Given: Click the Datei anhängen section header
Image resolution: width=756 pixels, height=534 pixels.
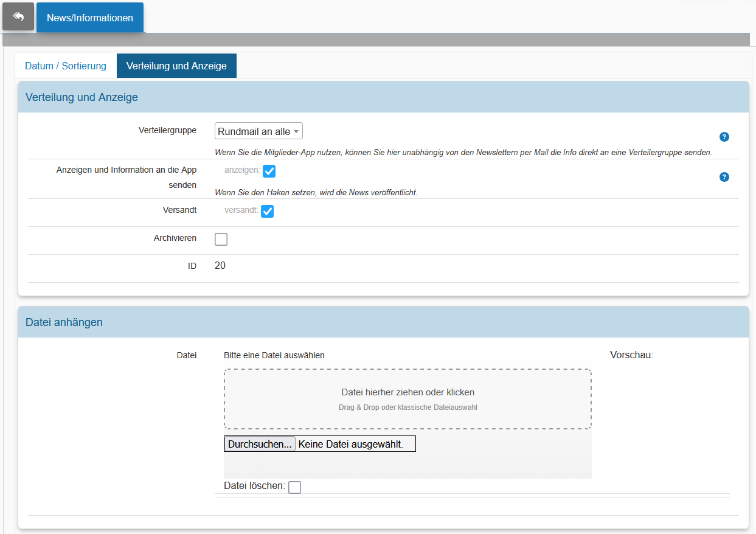Looking at the screenshot, I should point(383,322).
